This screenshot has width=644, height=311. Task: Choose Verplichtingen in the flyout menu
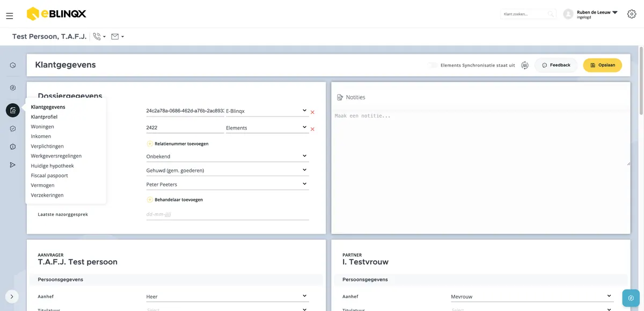[47, 146]
